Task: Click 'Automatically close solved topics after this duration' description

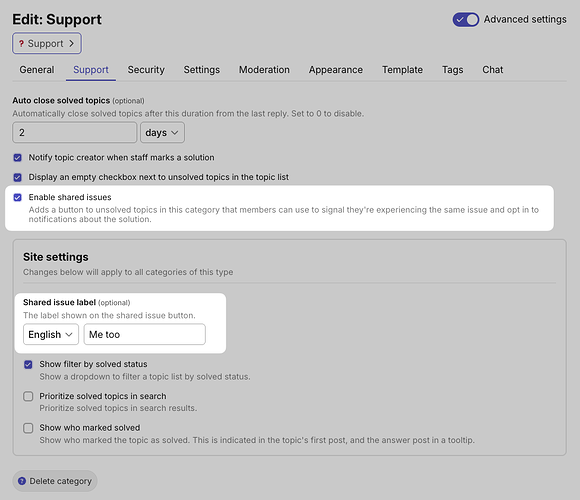Action: (188, 114)
